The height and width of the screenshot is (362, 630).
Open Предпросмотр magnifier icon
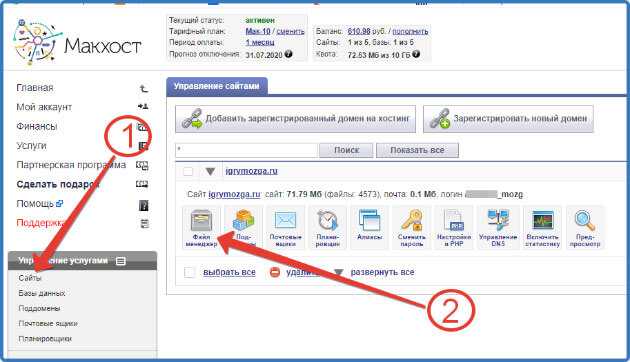(585, 227)
